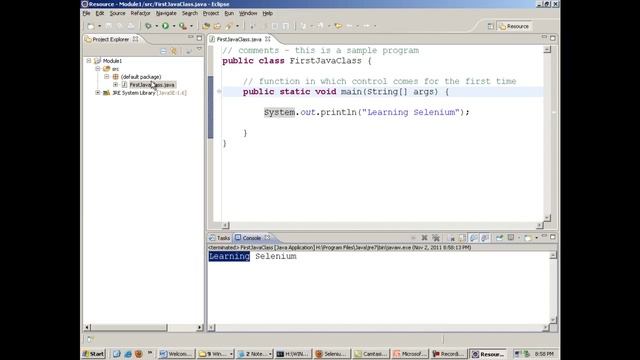Toggle Show Console on Standard Out change
The height and width of the screenshot is (360, 640).
(x=474, y=238)
